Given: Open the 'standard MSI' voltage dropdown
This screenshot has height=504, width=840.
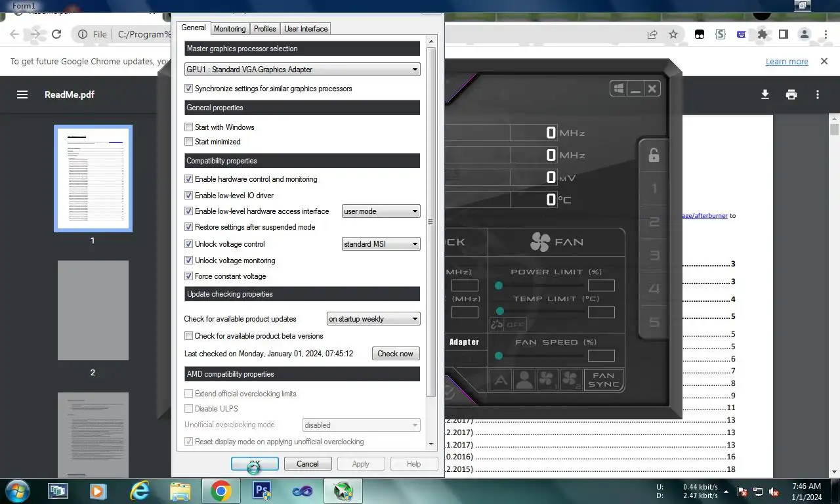Looking at the screenshot, I should point(381,244).
